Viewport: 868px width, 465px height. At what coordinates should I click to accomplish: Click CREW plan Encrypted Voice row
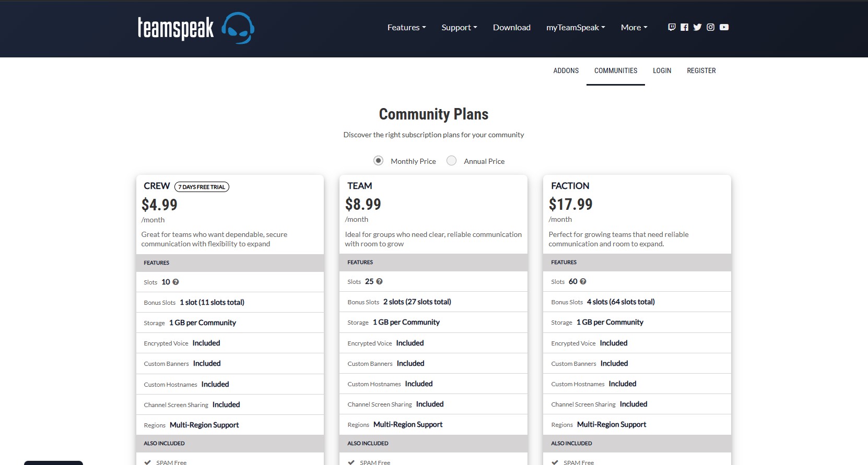click(230, 343)
